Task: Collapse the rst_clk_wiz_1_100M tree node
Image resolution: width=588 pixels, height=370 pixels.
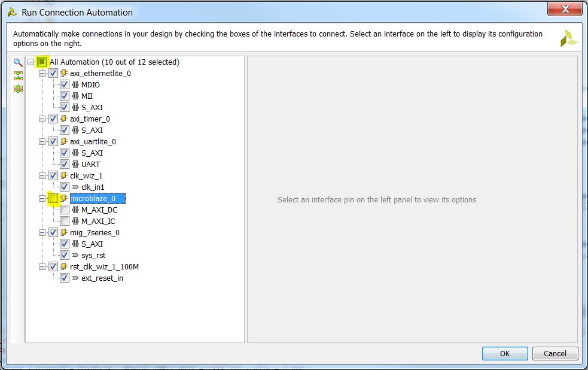Action: [x=42, y=266]
